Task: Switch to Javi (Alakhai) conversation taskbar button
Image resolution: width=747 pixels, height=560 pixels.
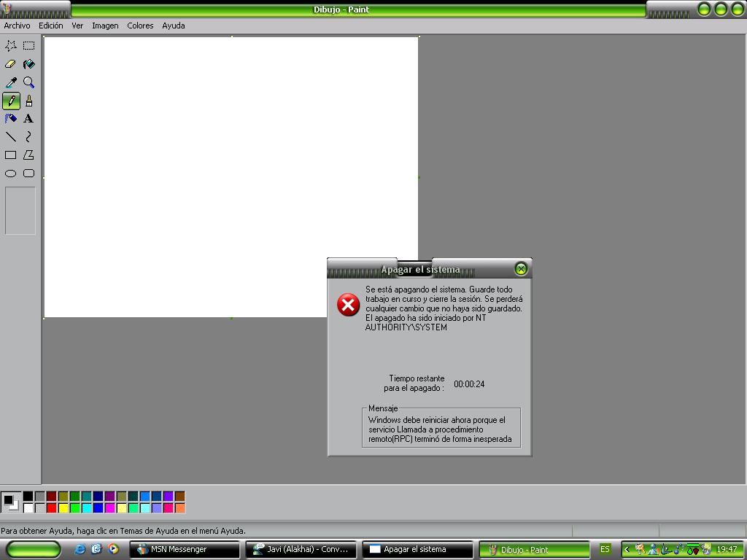Action: coord(301,549)
